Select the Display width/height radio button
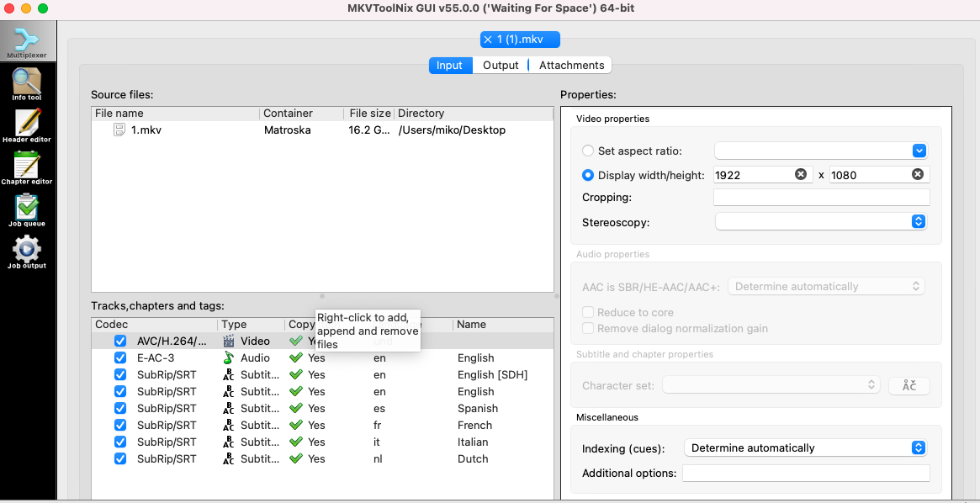 587,175
